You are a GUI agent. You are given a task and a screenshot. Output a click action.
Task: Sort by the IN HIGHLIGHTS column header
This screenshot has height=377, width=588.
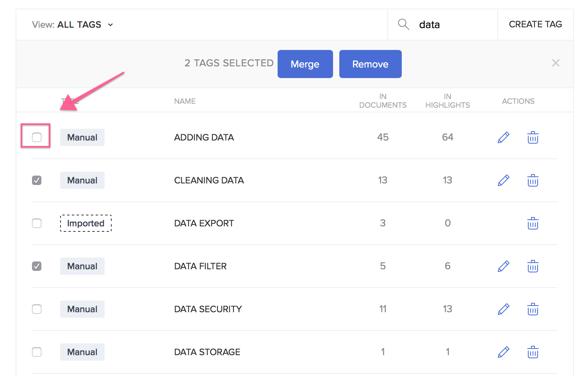(448, 101)
